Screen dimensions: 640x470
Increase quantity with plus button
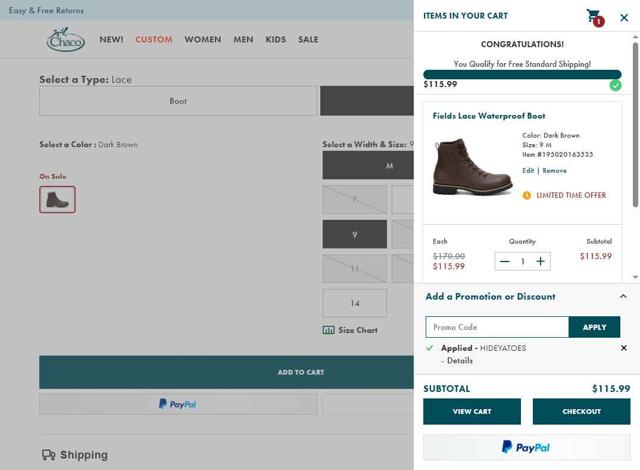coord(540,262)
